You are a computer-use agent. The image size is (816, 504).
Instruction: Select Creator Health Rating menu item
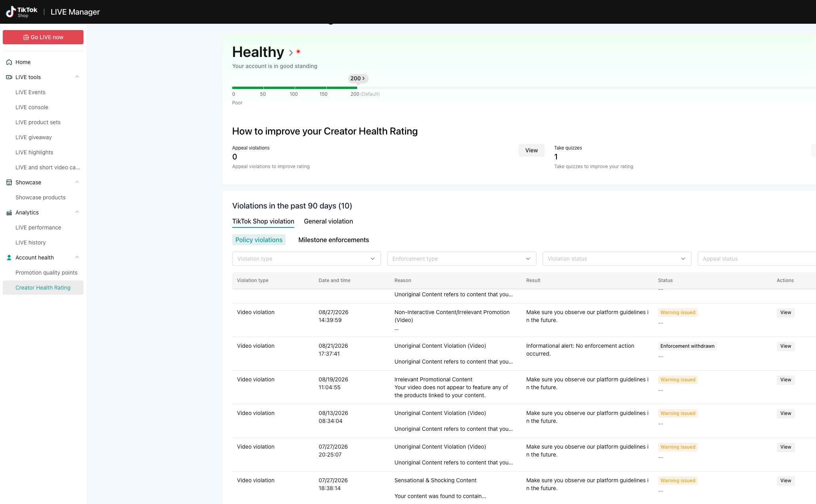43,288
